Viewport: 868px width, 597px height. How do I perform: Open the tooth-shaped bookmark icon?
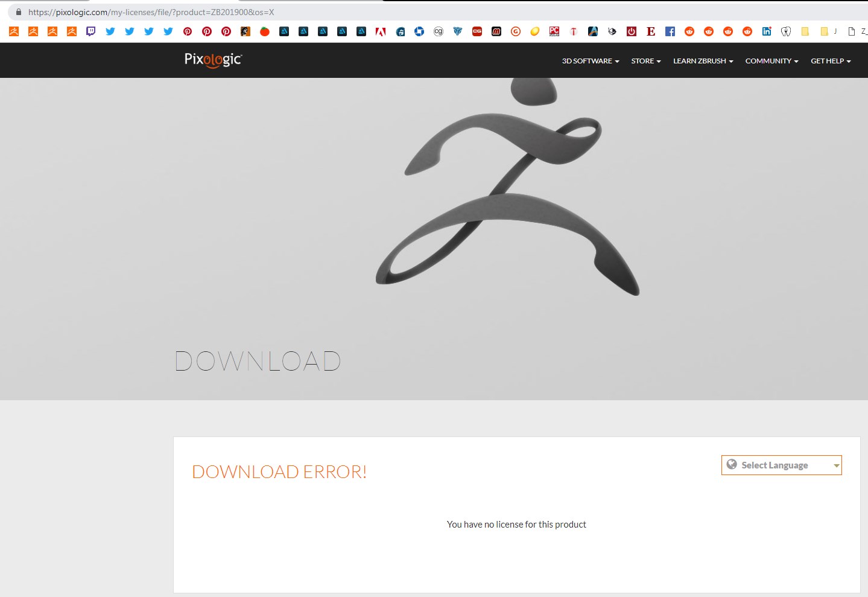[x=786, y=31]
